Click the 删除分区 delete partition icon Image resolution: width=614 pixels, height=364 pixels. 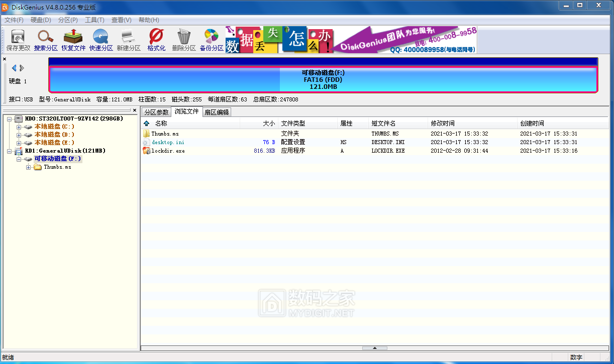pyautogui.click(x=184, y=40)
